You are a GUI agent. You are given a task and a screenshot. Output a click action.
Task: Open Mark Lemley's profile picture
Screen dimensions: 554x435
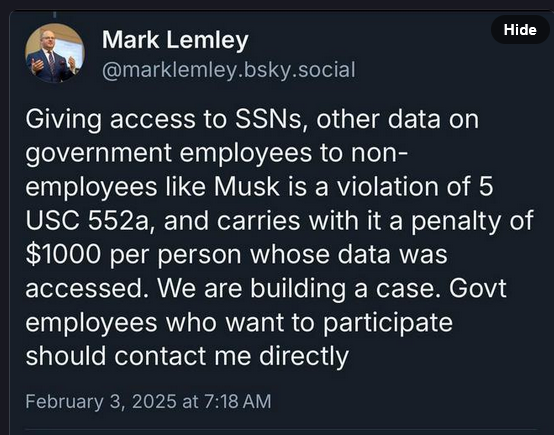click(x=55, y=53)
